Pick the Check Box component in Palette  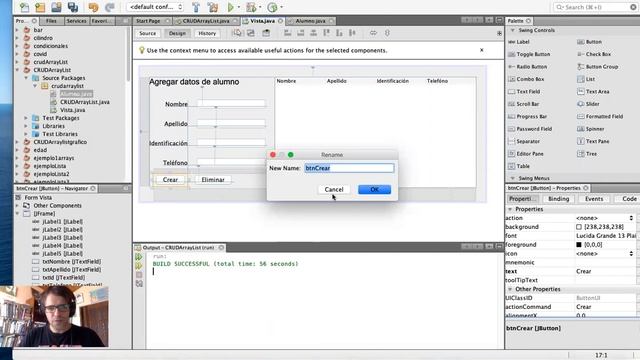[594, 54]
